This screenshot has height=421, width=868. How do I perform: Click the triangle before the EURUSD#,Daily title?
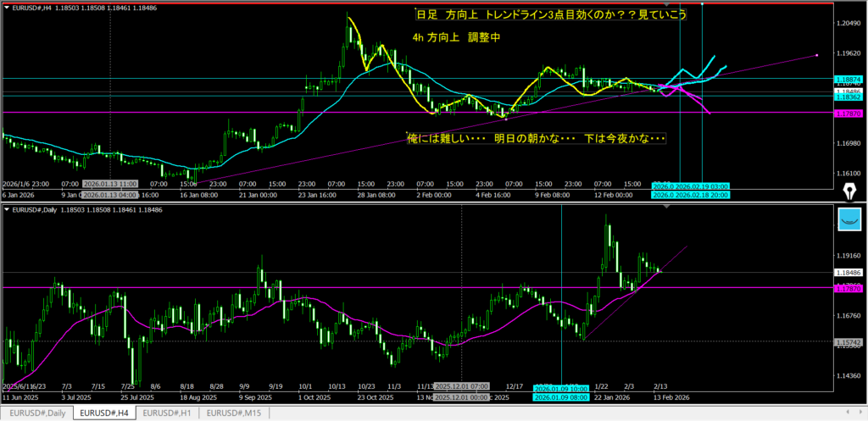(x=7, y=208)
